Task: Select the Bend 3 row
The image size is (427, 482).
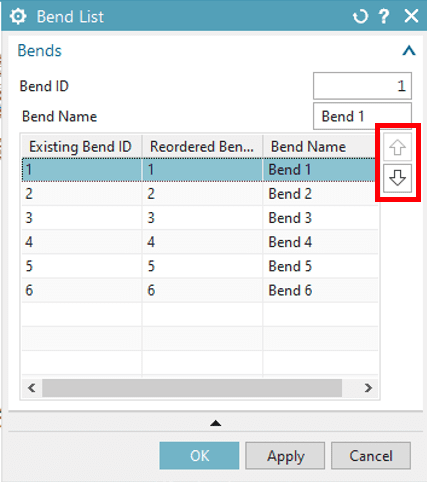Action: click(x=200, y=218)
